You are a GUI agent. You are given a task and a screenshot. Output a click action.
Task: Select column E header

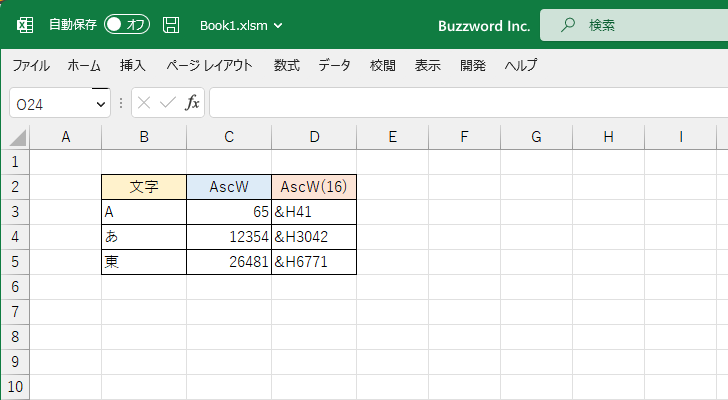click(x=393, y=137)
